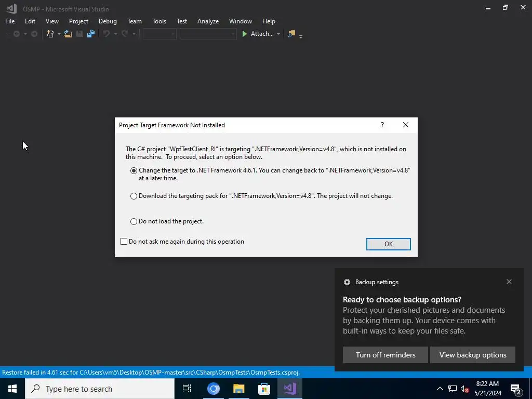
Task: Open the Chromium browser taskbar icon
Action: (214, 389)
